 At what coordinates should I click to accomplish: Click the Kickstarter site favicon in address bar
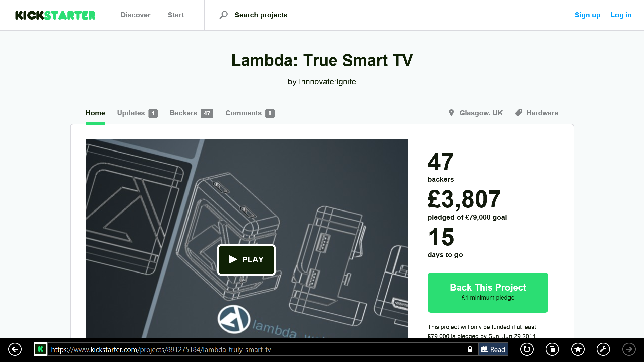[40, 349]
